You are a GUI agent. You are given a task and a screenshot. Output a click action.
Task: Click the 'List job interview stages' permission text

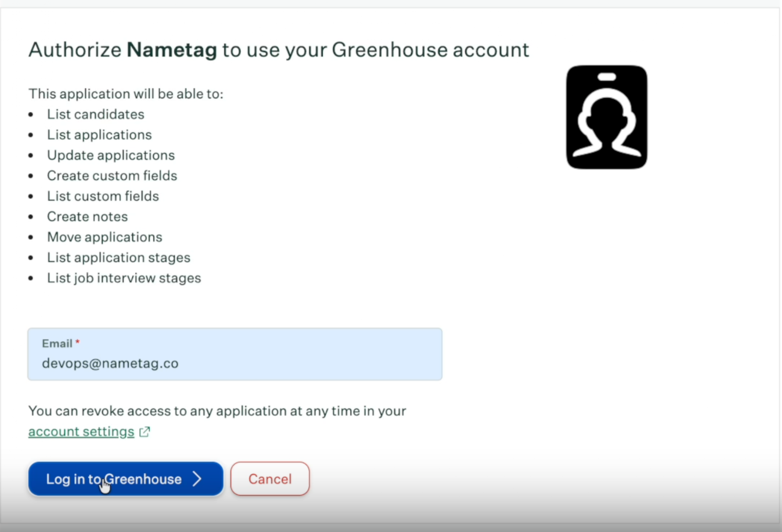(x=124, y=278)
